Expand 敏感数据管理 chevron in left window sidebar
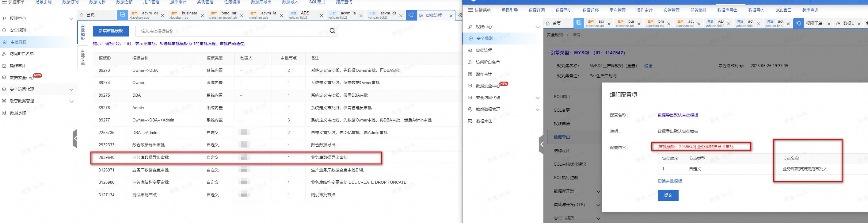 click(71, 101)
